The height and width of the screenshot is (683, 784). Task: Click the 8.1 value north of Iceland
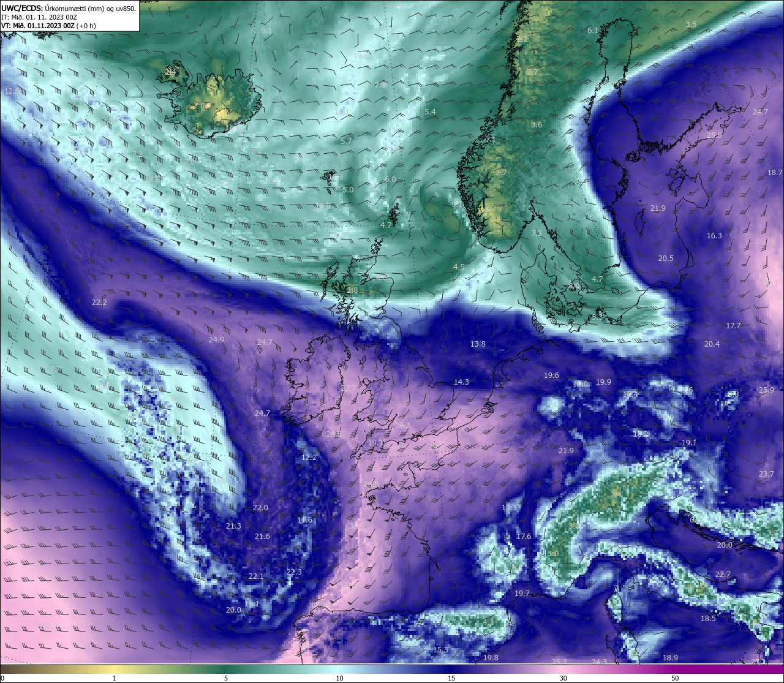tap(266, 31)
